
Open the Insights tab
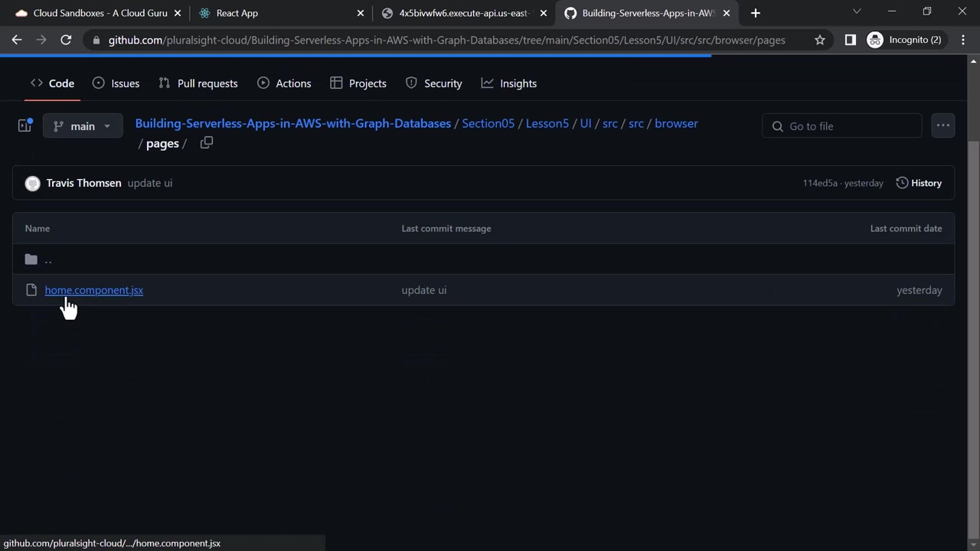coord(509,83)
